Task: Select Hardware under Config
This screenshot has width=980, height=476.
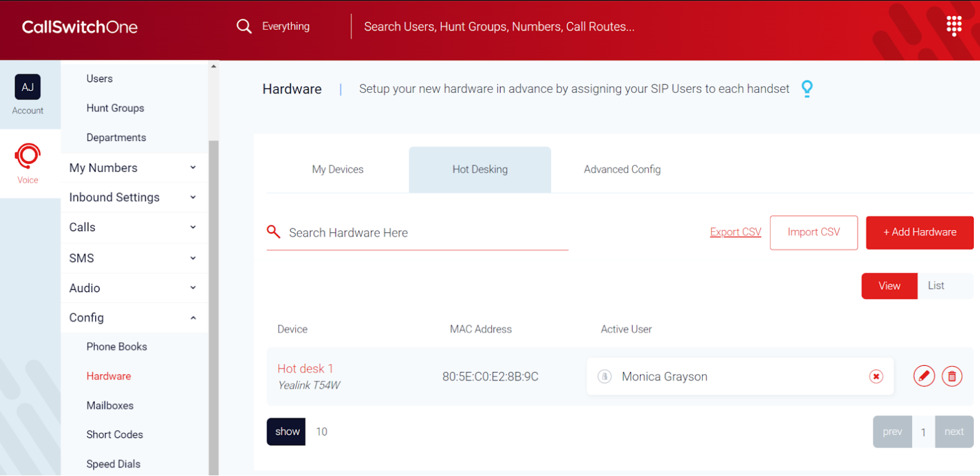Action: tap(109, 376)
